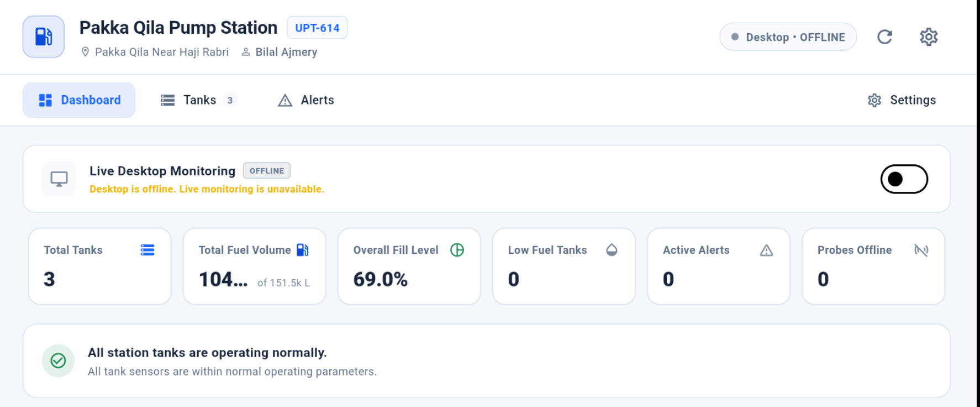The width and height of the screenshot is (980, 407).
Task: Toggle the Live Desktop Monitoring switch
Action: (904, 179)
